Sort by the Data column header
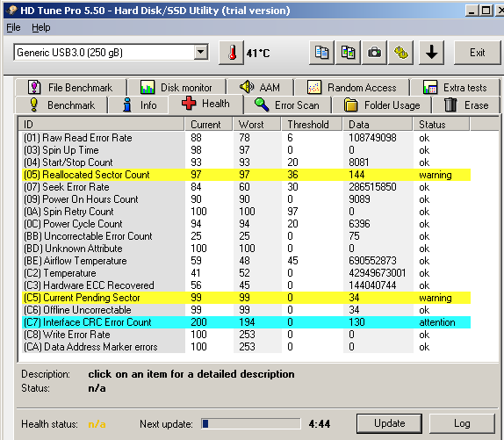Viewport: 504px width, 440px height. tap(378, 125)
